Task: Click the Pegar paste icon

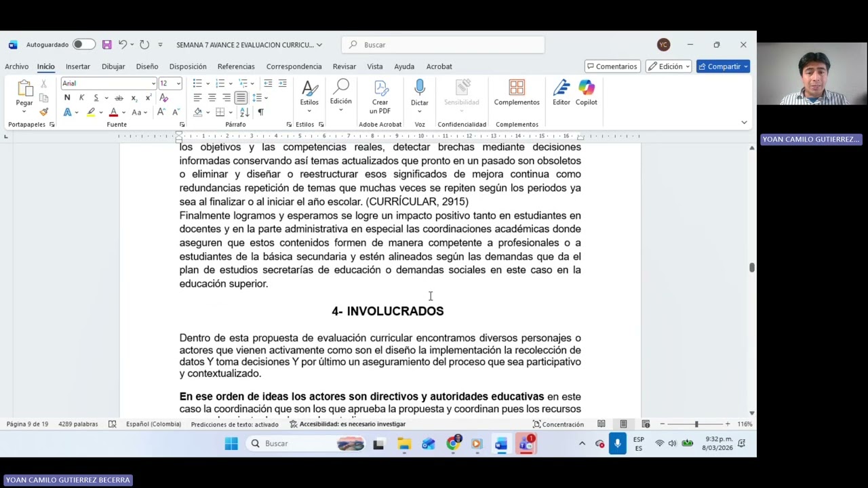Action: pyautogui.click(x=24, y=89)
